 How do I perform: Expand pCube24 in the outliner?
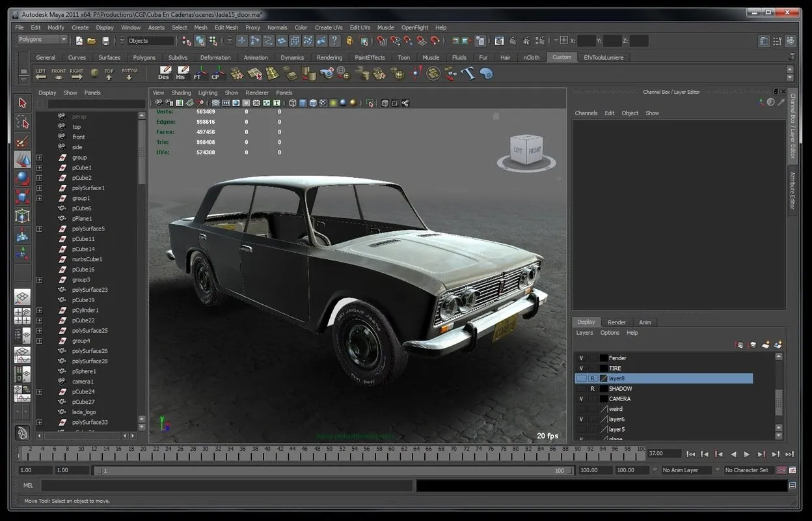click(x=40, y=391)
